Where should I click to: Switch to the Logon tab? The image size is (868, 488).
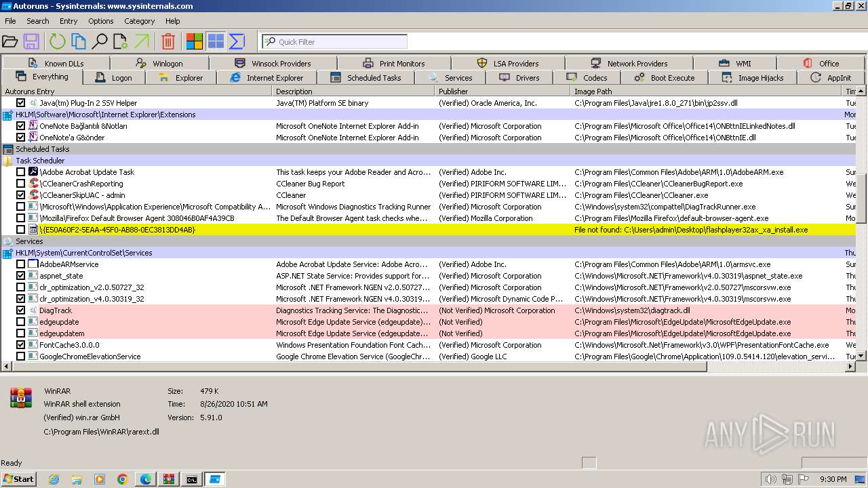click(114, 77)
